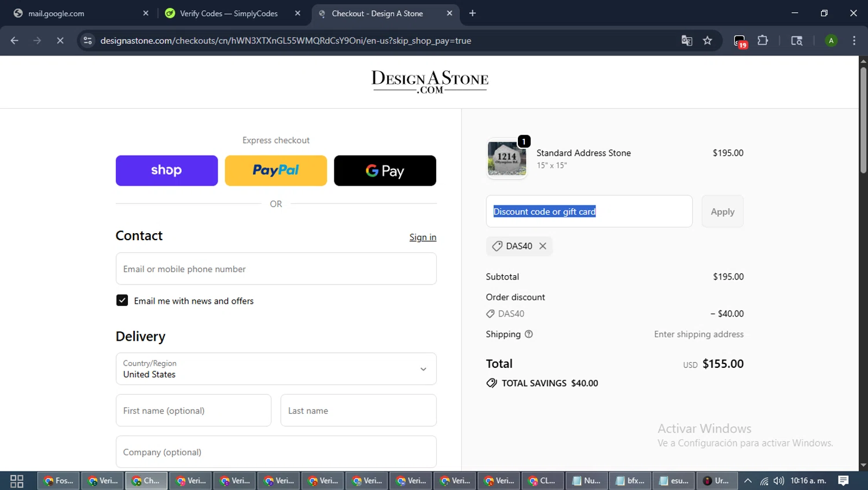This screenshot has width=868, height=490.
Task: Click the Standard Address Stone product name
Action: click(x=583, y=153)
